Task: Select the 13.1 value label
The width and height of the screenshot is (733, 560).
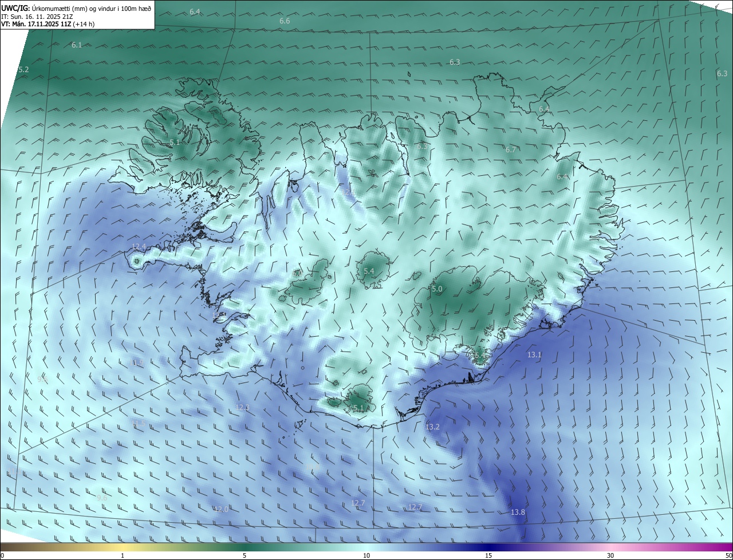Action: [x=534, y=355]
